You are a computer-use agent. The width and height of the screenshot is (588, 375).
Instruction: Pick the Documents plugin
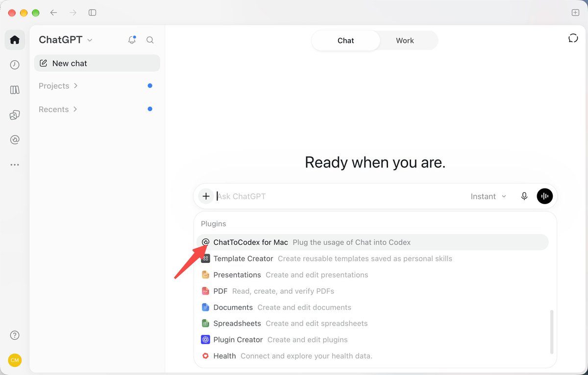coord(372,307)
